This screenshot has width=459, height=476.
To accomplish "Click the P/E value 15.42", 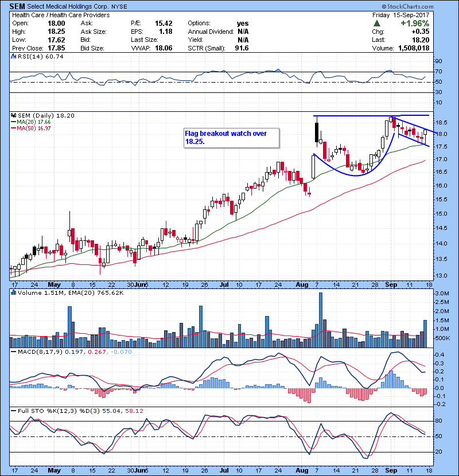I will (164, 24).
